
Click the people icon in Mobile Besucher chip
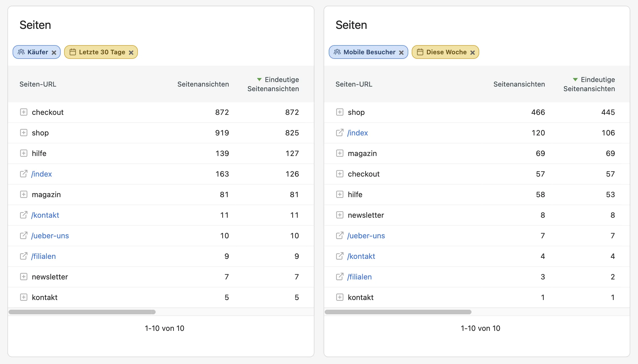337,52
